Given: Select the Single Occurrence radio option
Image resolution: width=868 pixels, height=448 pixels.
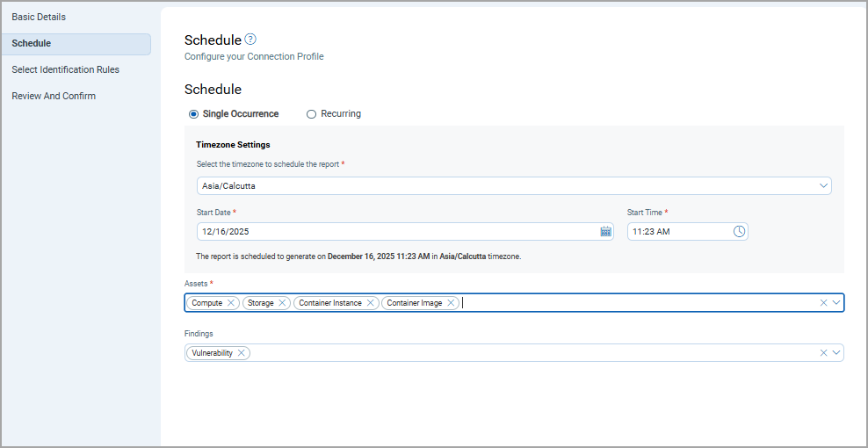Looking at the screenshot, I should click(x=194, y=114).
